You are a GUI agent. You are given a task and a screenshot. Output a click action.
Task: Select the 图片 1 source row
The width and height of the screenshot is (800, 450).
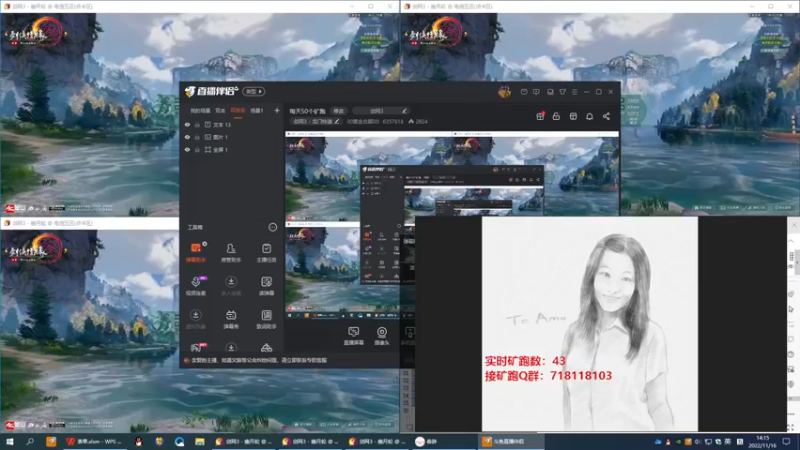(231, 137)
